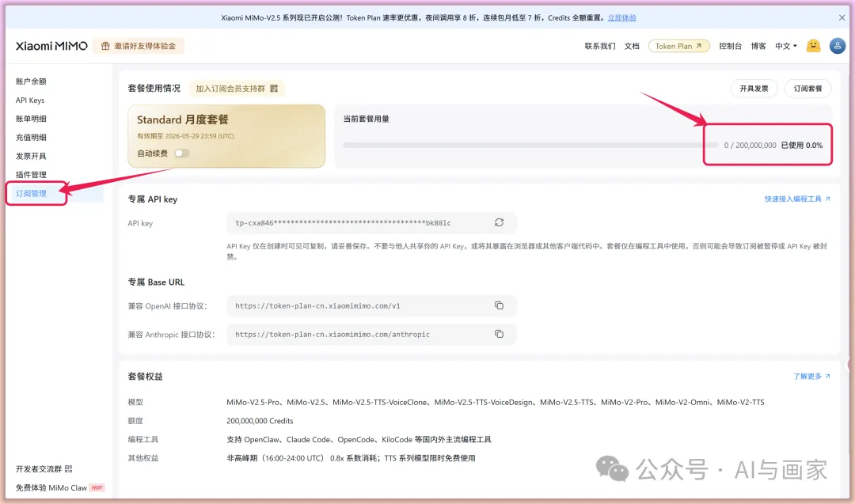Click the Standard 月度套餐 card title
The image size is (855, 504).
[x=183, y=119]
